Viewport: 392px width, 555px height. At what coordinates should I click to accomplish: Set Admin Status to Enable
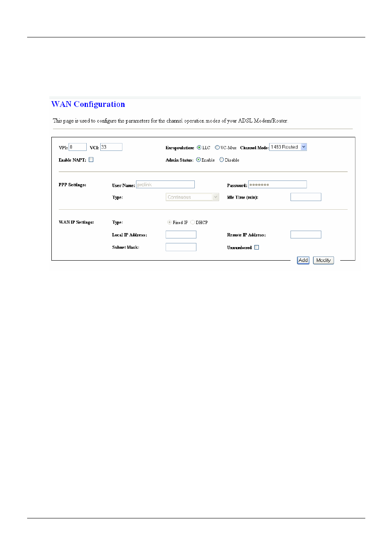(198, 160)
